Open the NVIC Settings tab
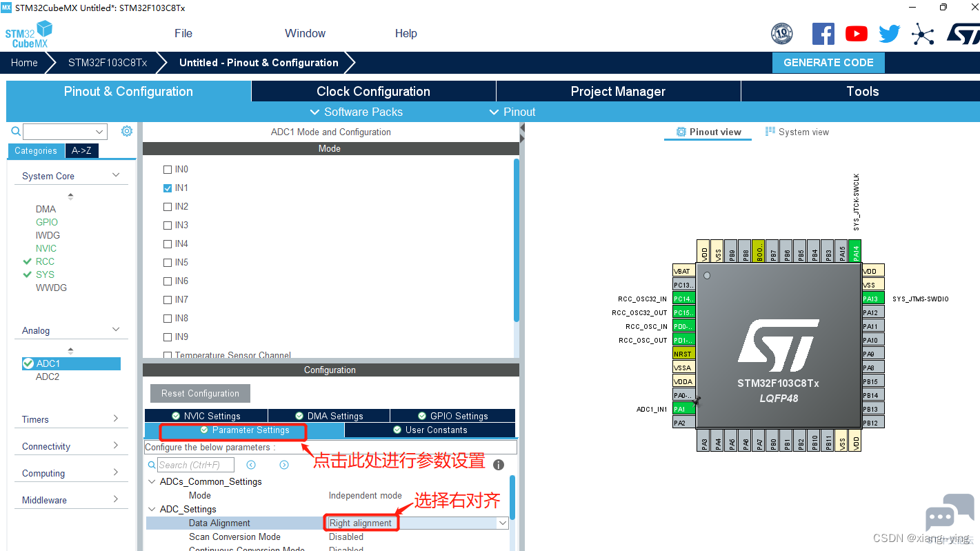 (x=206, y=416)
